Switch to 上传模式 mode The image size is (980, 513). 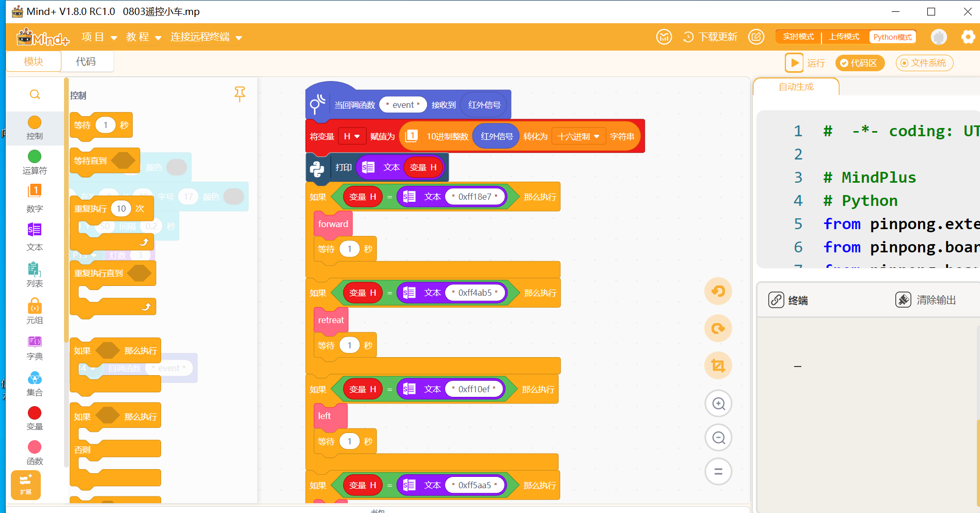click(844, 37)
